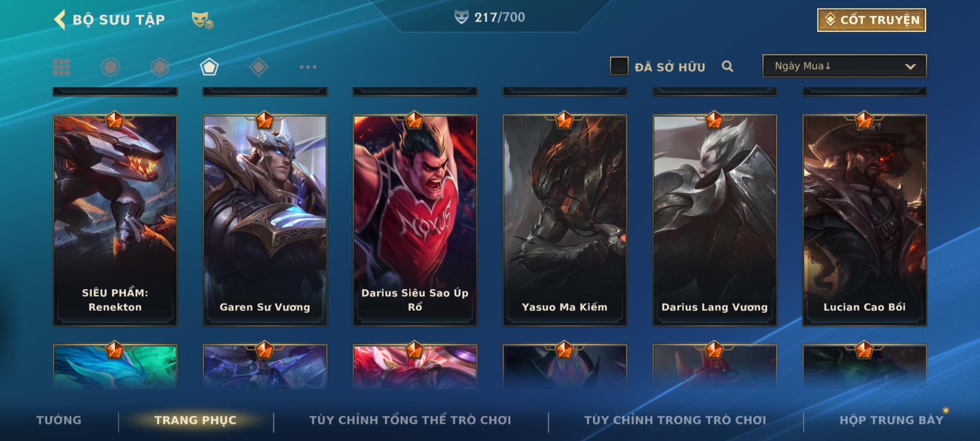Image resolution: width=980 pixels, height=441 pixels.
Task: Open Tùy Chỉnh Tổng Thể Trò Chơi tab
Action: point(410,420)
